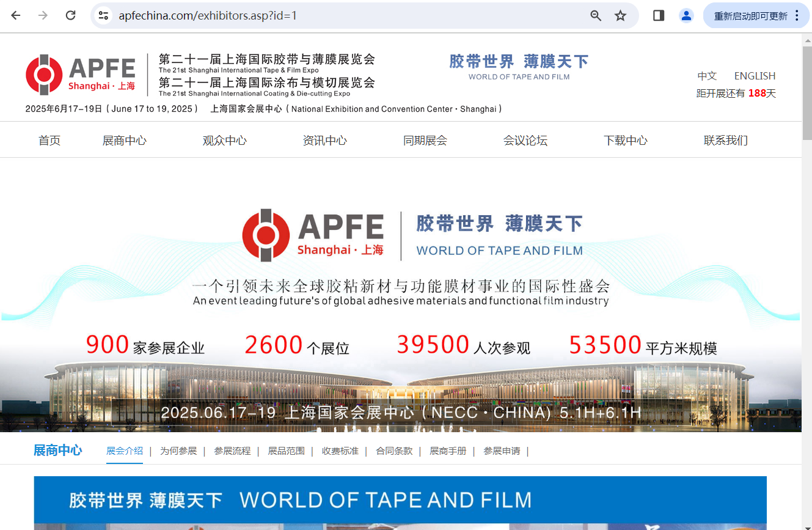Image resolution: width=812 pixels, height=530 pixels.
Task: Click the large APFE banner image
Action: tap(401, 295)
